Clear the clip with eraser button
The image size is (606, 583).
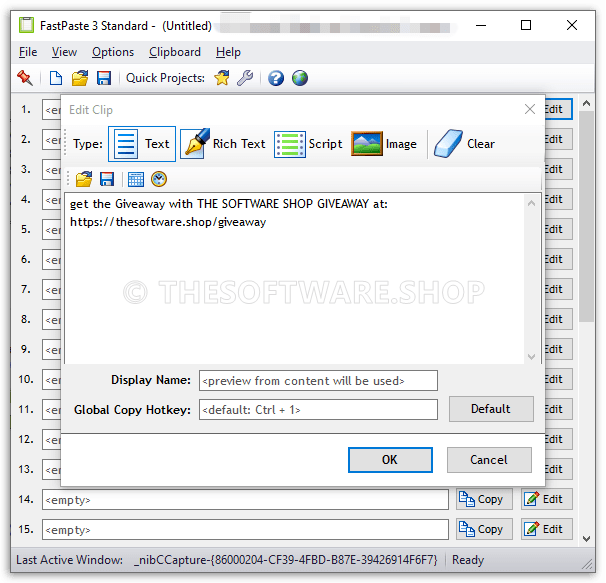[x=464, y=144]
